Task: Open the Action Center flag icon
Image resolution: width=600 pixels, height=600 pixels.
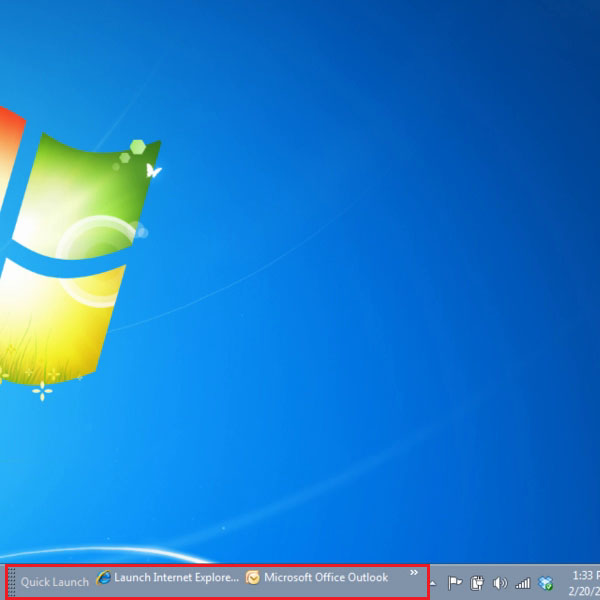Action: coord(455,583)
